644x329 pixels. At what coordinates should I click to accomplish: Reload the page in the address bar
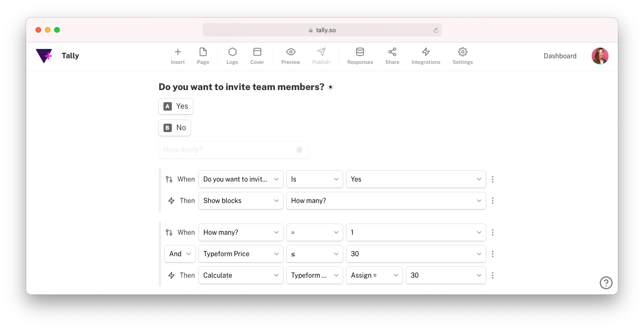tap(436, 30)
